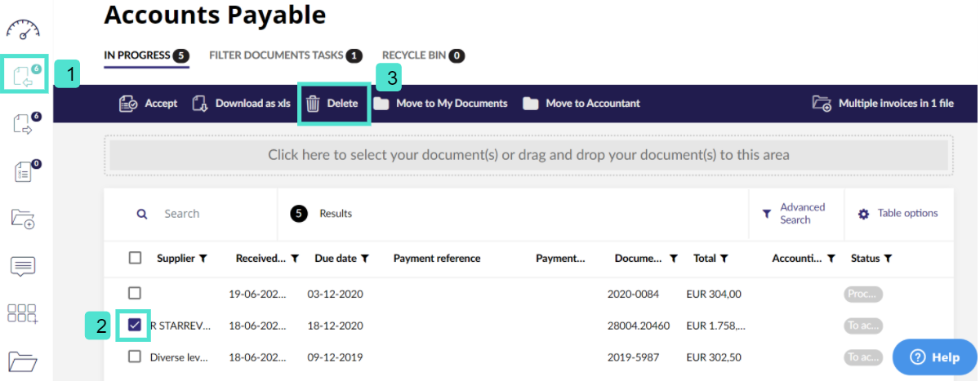Check the row with document 2020-0084
This screenshot has height=381, width=980.
[135, 293]
